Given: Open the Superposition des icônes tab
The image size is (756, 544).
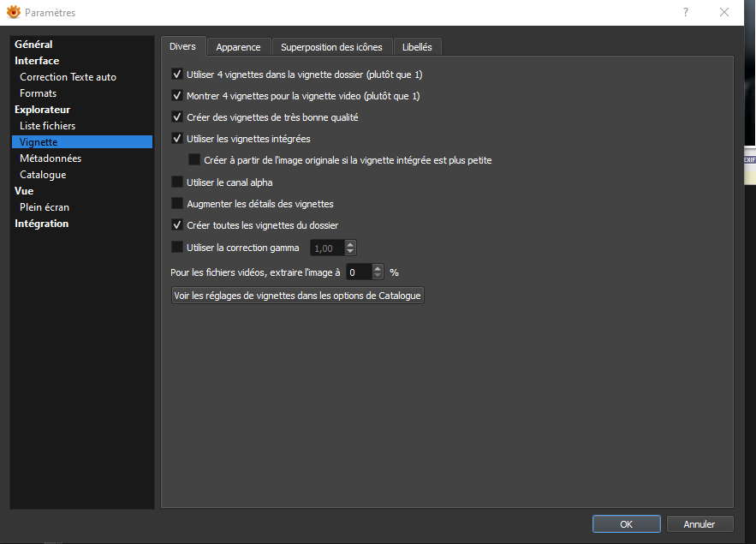Looking at the screenshot, I should [x=331, y=47].
